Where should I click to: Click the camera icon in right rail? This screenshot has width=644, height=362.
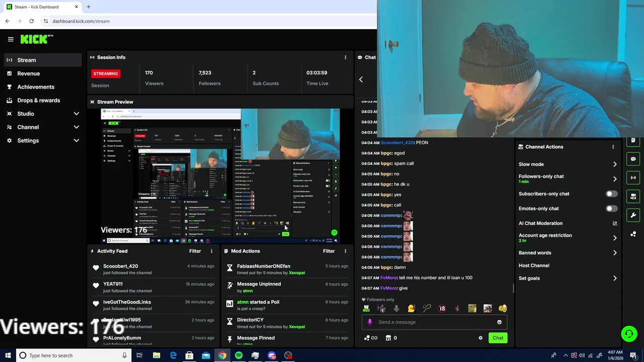[x=633, y=196]
